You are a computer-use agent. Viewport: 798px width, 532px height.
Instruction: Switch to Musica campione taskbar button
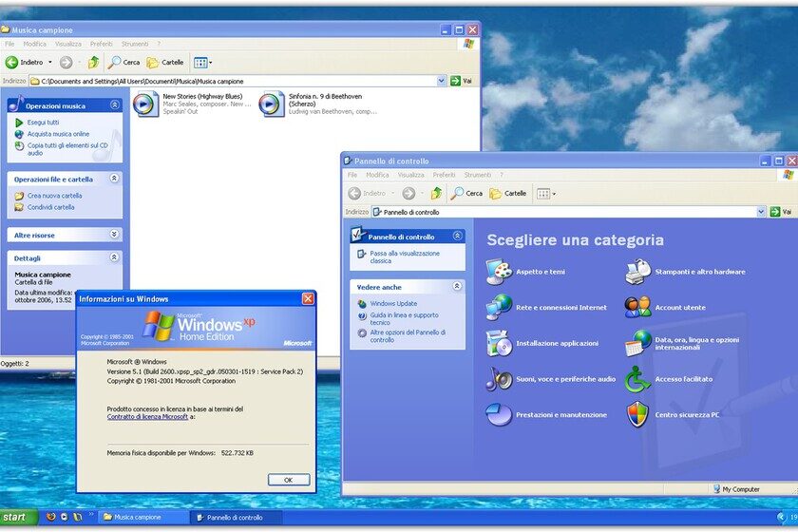pyautogui.click(x=143, y=517)
